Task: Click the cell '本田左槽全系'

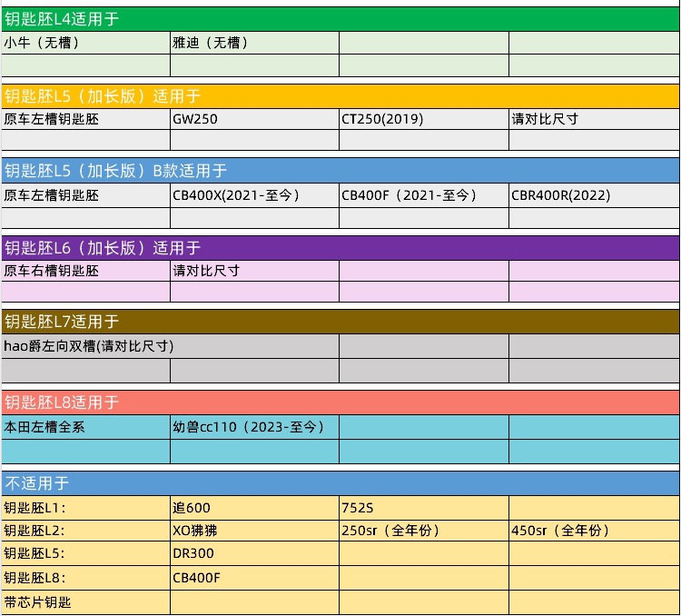Action: coord(85,427)
